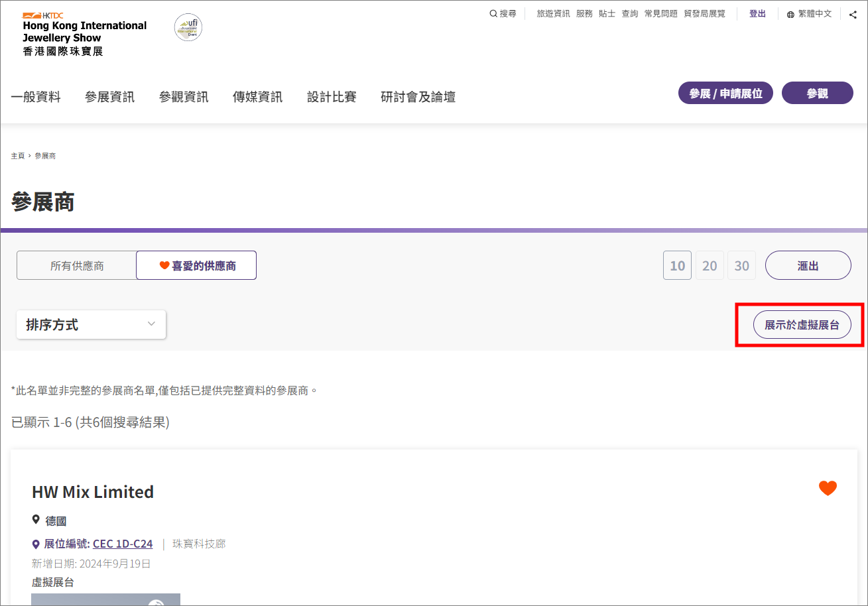Open the 排序方式 sort dropdown
The height and width of the screenshot is (606, 868).
click(x=91, y=325)
